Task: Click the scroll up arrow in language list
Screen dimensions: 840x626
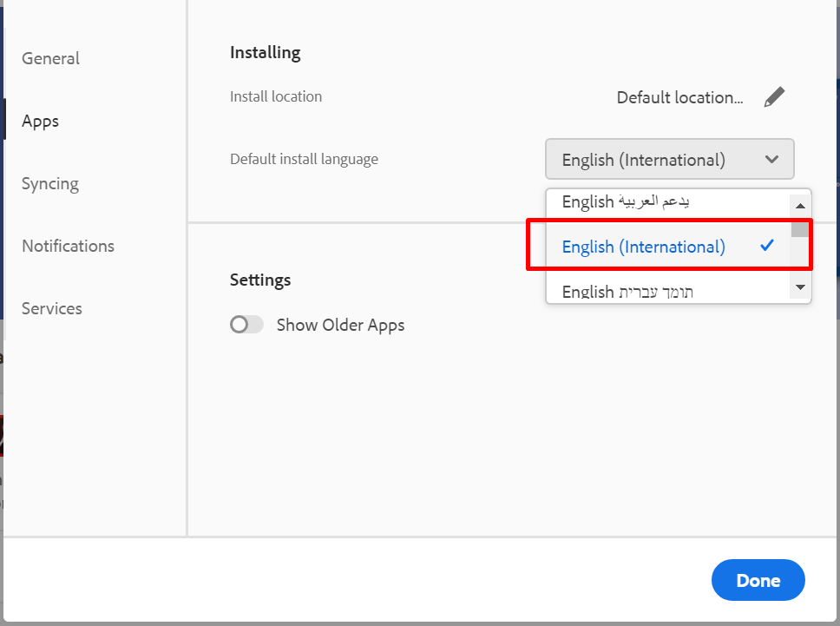Action: (800, 205)
